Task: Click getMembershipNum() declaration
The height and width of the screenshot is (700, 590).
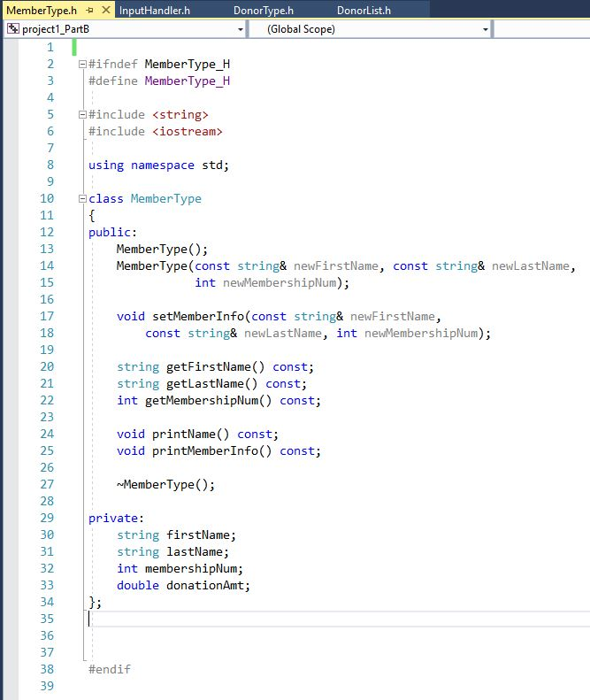Action: coord(218,401)
